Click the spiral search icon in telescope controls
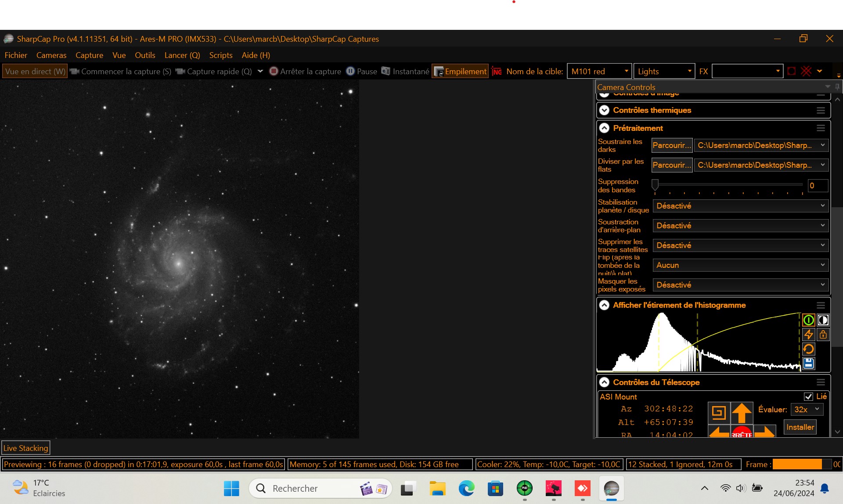843x504 pixels. pyautogui.click(x=720, y=412)
